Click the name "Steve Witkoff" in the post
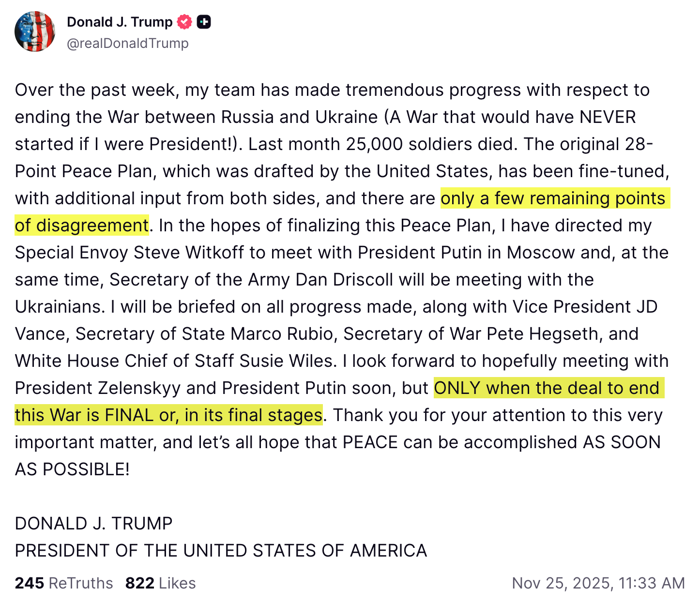The height and width of the screenshot is (604, 700). point(189,253)
